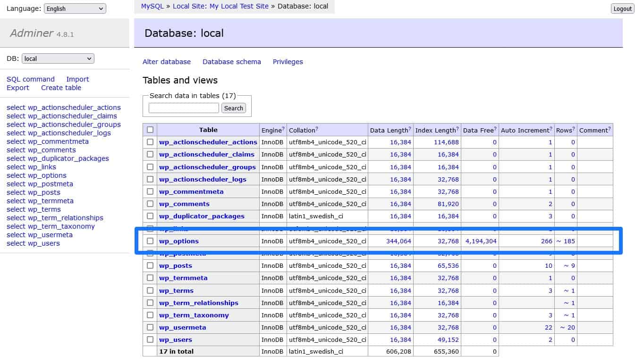Open the Create table link
Viewport: 644px width, 364px height.
[x=61, y=88]
